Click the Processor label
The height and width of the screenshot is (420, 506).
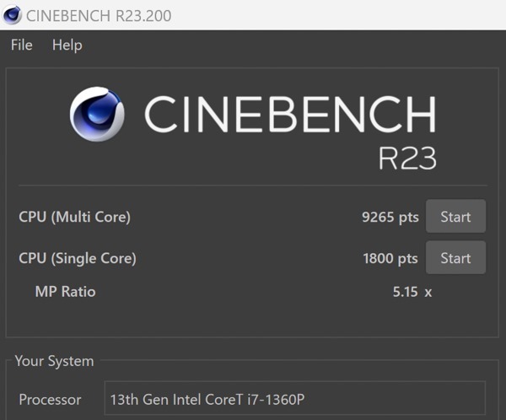tap(50, 400)
